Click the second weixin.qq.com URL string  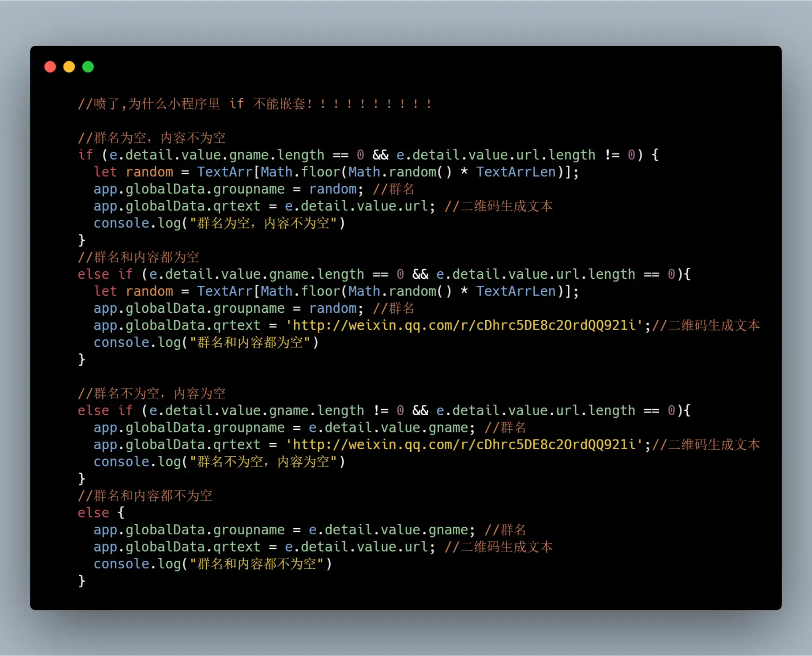(x=464, y=445)
